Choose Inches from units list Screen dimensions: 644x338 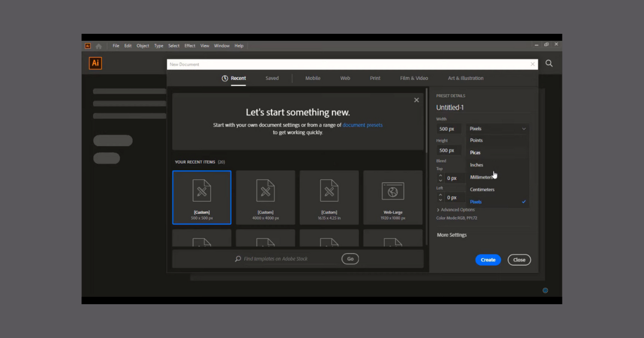coord(497,165)
